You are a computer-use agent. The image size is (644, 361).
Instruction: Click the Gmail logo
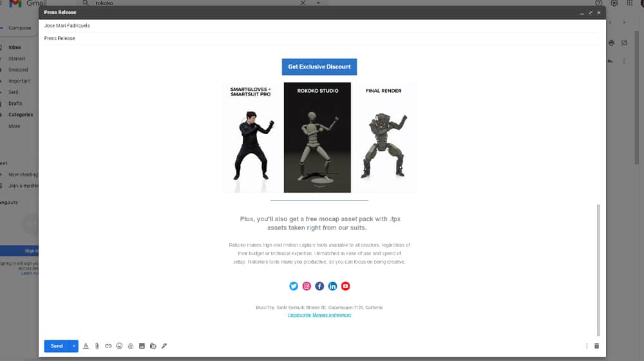coord(27,3)
